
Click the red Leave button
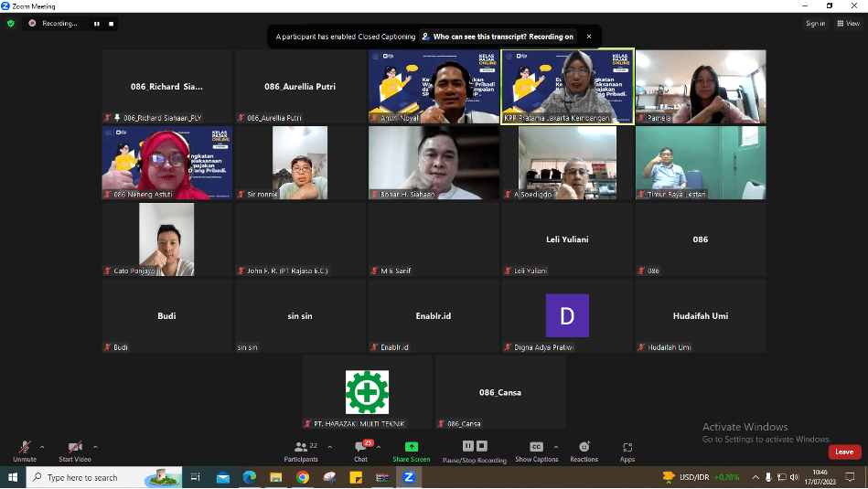pos(843,452)
